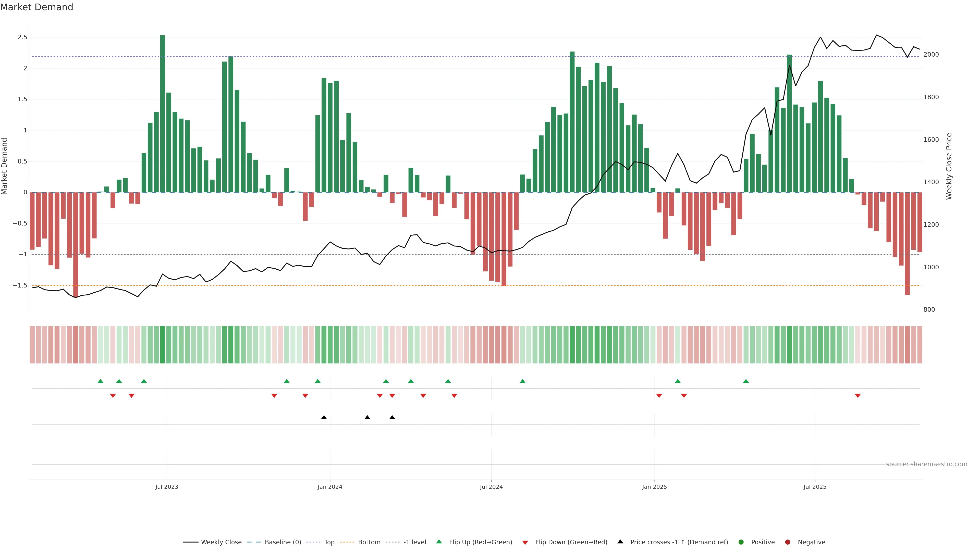Screen dimensions: 980x551
Task: Click the red Negative circle in legend
Action: (x=788, y=542)
